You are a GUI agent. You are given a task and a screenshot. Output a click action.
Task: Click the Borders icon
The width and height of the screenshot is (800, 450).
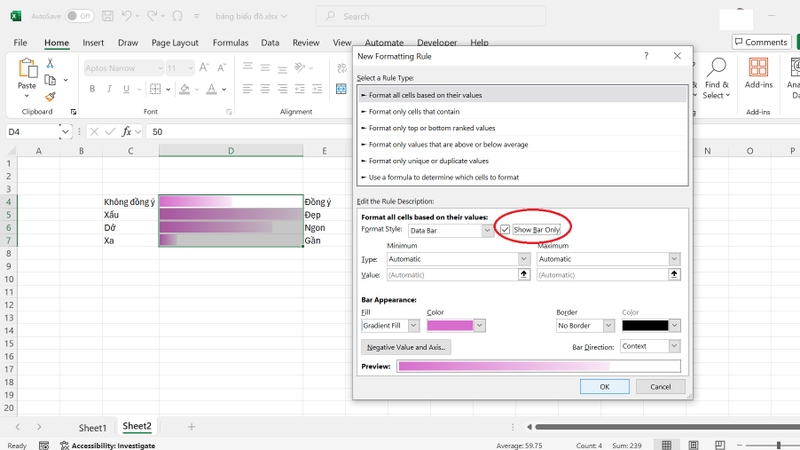(x=156, y=89)
